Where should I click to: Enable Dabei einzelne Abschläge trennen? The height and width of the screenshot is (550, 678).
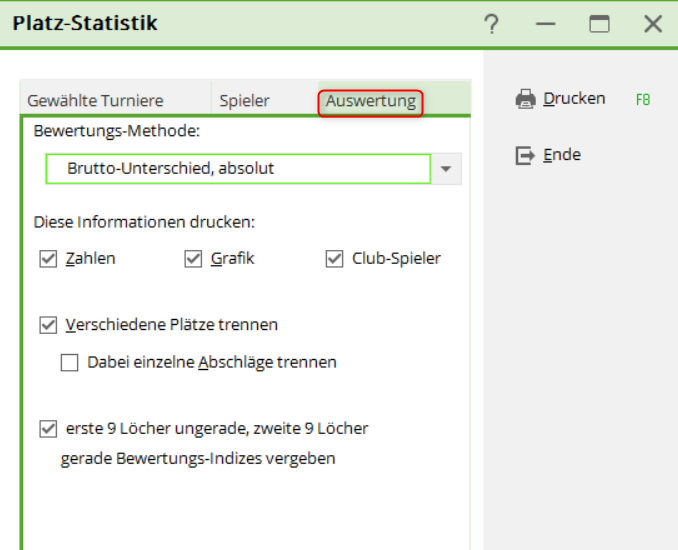(69, 363)
